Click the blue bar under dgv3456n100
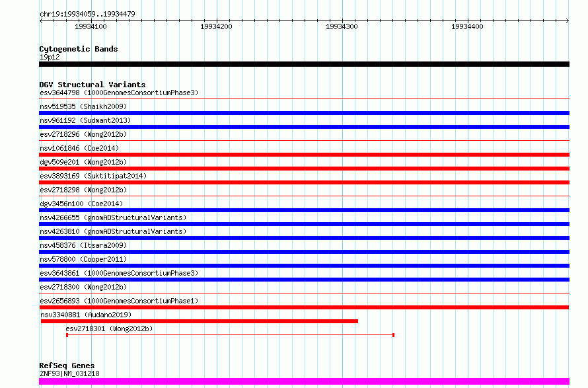Image resolution: width=588 pixels, height=388 pixels. [304, 210]
